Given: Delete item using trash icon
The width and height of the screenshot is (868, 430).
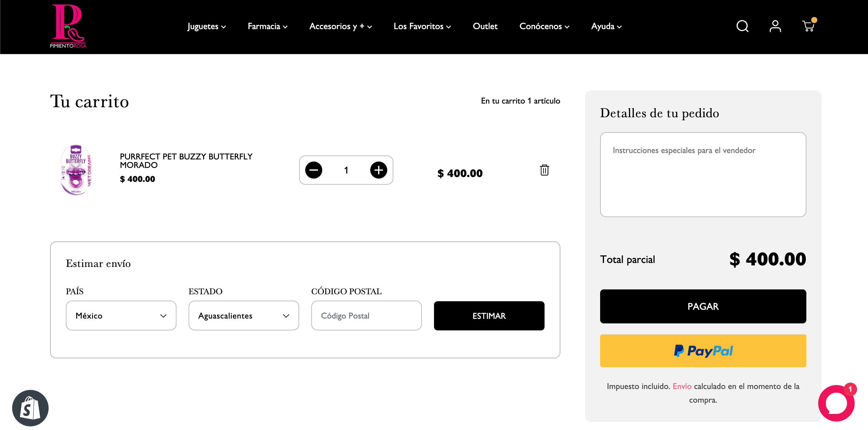Looking at the screenshot, I should point(544,170).
